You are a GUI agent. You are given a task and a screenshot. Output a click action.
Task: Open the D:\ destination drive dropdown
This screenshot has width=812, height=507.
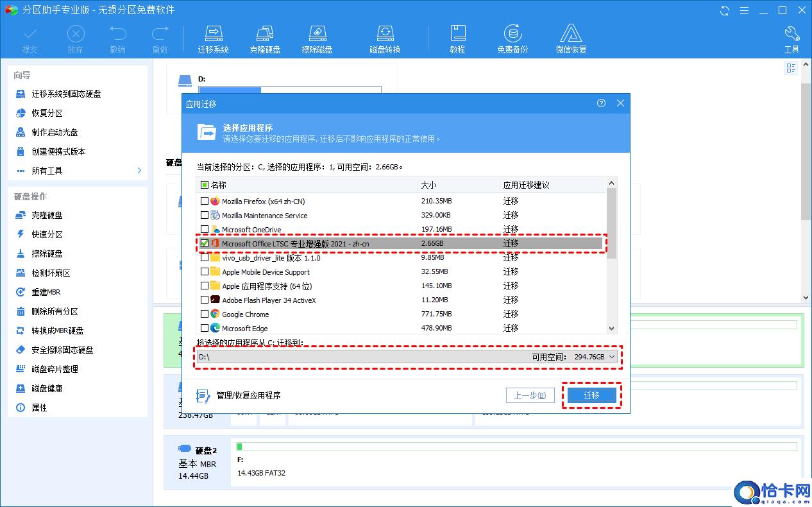pos(408,357)
